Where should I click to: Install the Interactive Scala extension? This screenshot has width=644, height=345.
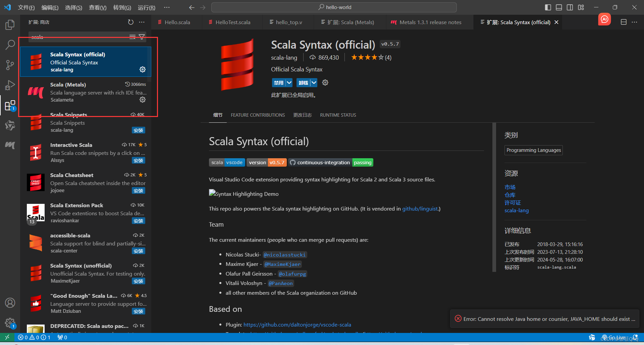(x=139, y=161)
